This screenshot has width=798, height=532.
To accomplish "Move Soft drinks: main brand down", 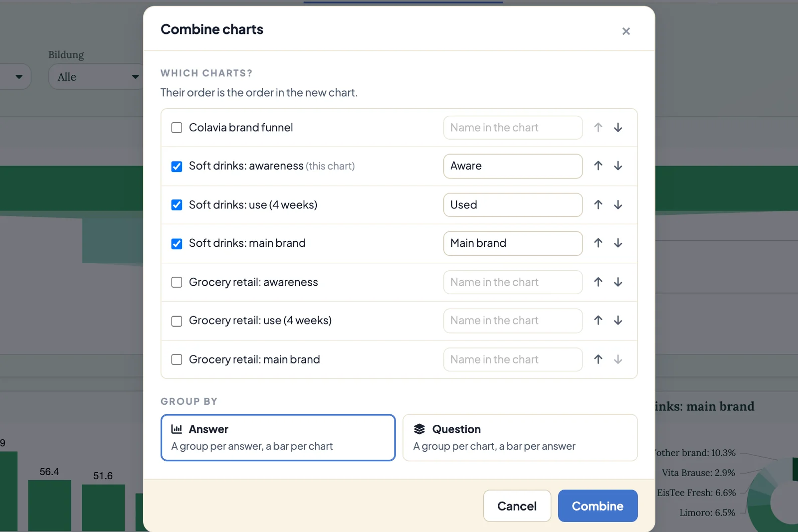I will point(618,243).
